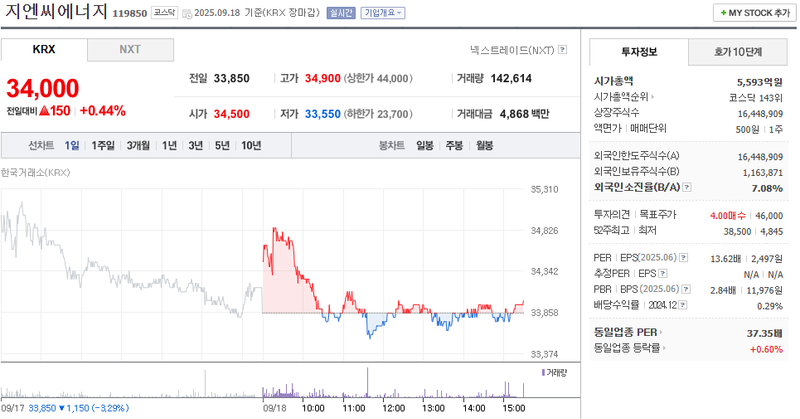Open the 투자정보 tab
The image size is (800, 419).
[x=639, y=52]
